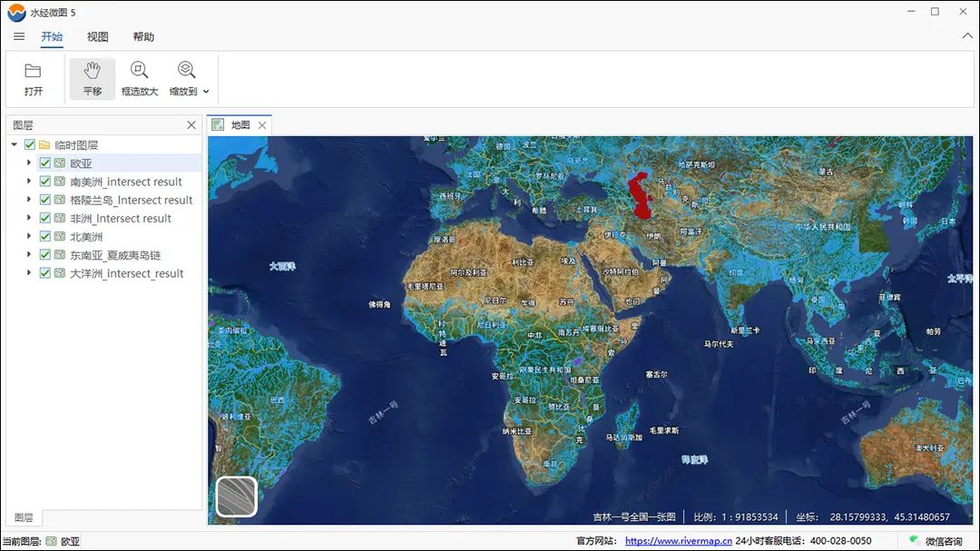Click the red Caspian Sea polygon

tap(640, 197)
